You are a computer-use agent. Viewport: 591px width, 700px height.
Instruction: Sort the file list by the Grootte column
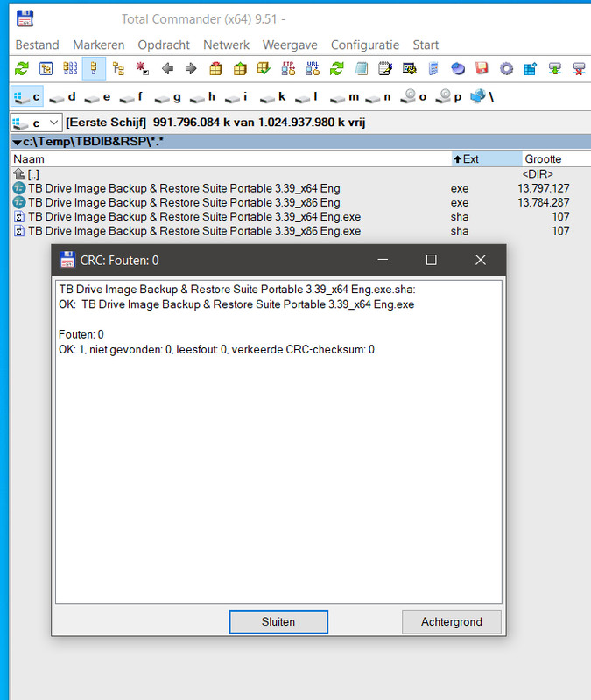point(556,159)
